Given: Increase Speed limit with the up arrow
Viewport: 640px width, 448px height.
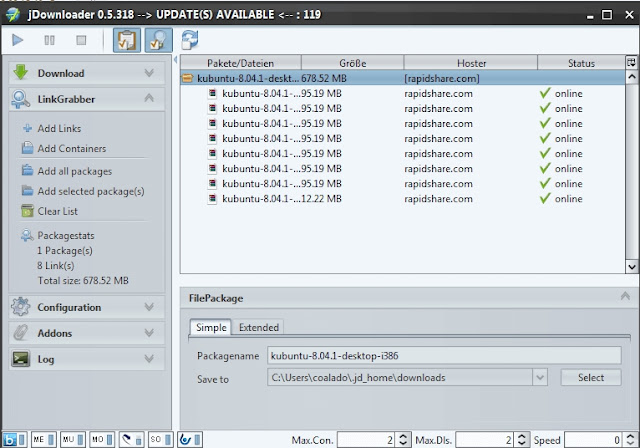Looking at the screenshot, I should pyautogui.click(x=630, y=436).
